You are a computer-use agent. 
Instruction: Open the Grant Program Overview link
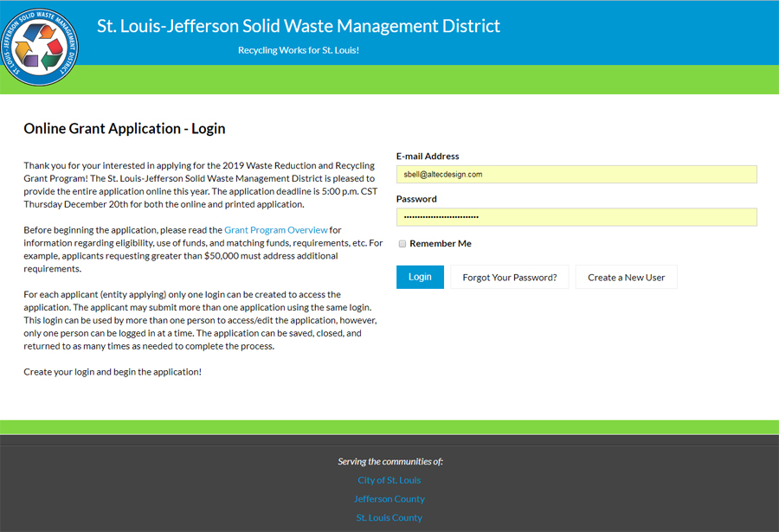(x=276, y=230)
